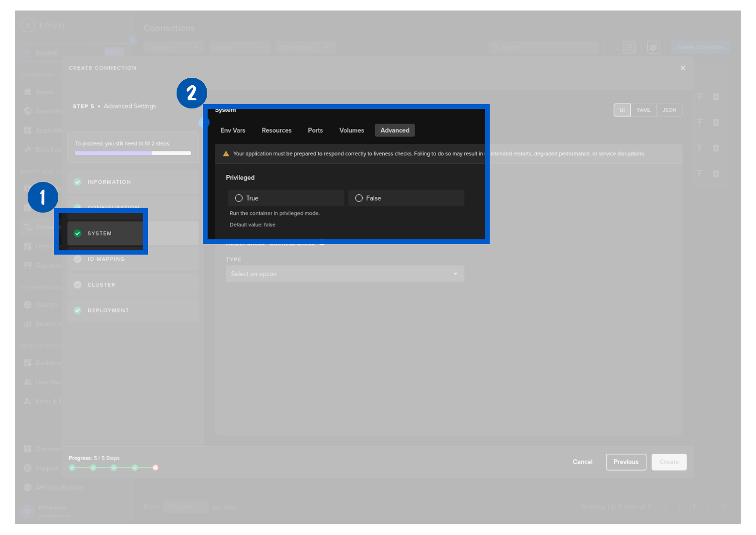Close the Create Connection dialog via X

683,68
